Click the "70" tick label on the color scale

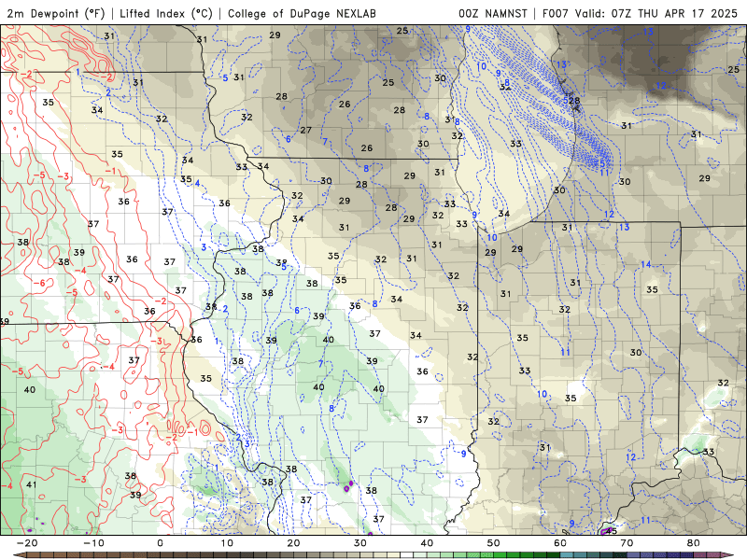(x=627, y=543)
